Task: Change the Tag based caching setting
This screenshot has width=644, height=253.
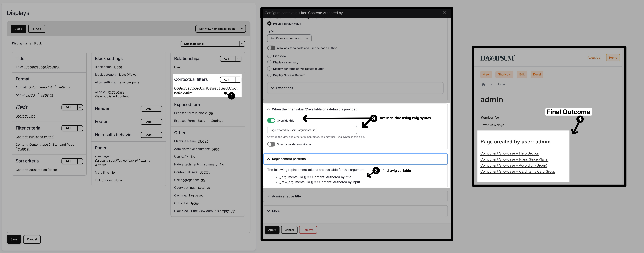Action: [196, 195]
